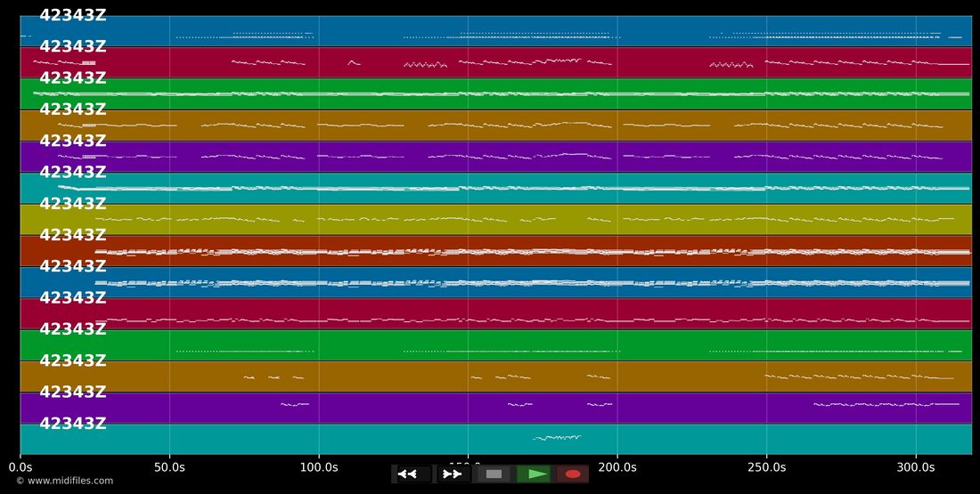Image resolution: width=980 pixels, height=494 pixels.
Task: Click the 0.0s time axis label
Action: coord(20,467)
